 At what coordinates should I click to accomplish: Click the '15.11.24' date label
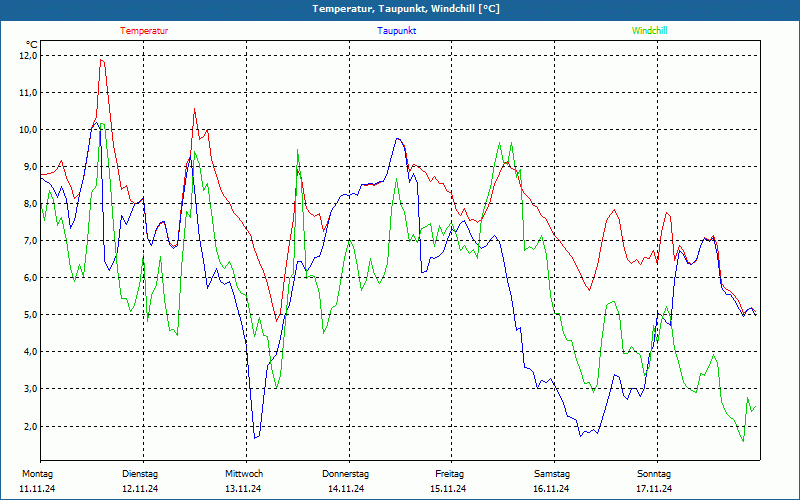[448, 489]
